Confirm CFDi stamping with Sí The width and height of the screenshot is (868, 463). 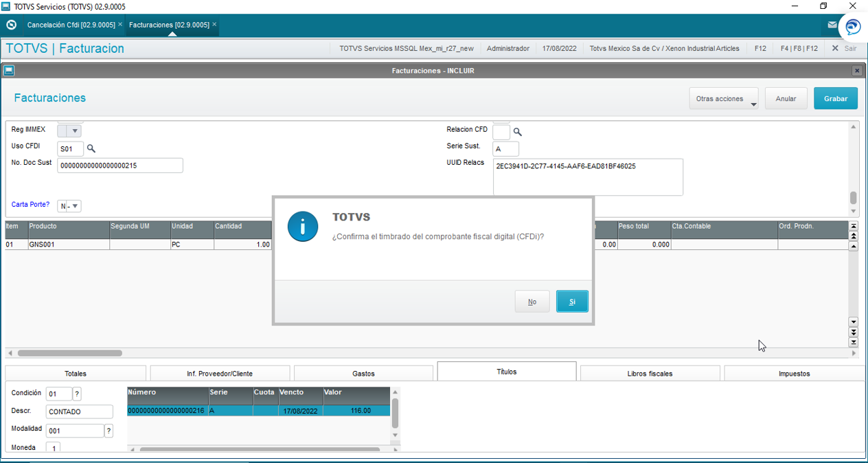point(572,302)
